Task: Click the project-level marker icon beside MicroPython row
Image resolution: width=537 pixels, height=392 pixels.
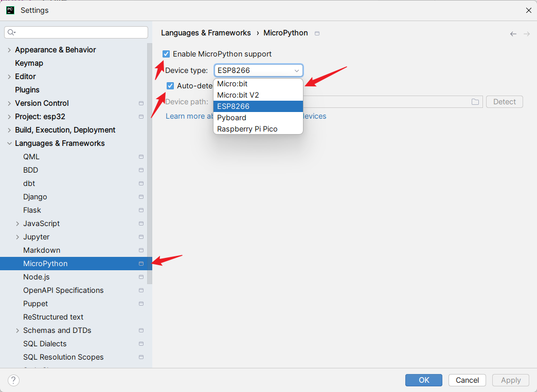Action: point(141,264)
